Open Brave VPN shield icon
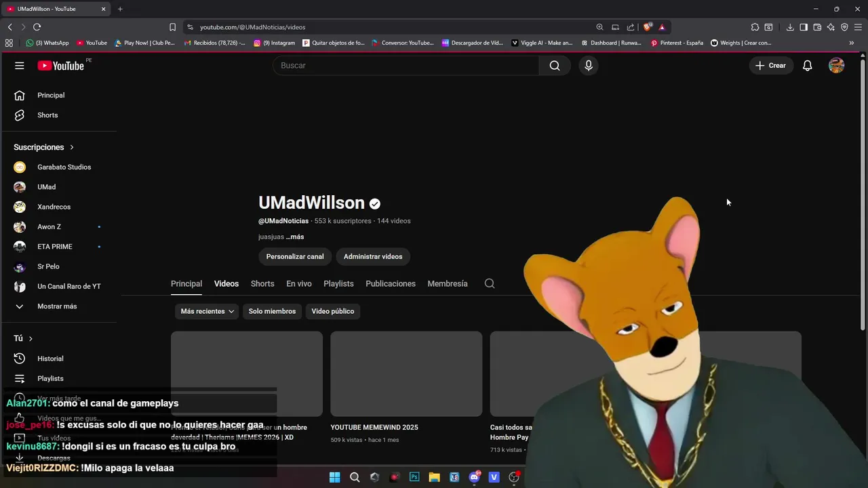This screenshot has height=488, width=868. tap(844, 27)
